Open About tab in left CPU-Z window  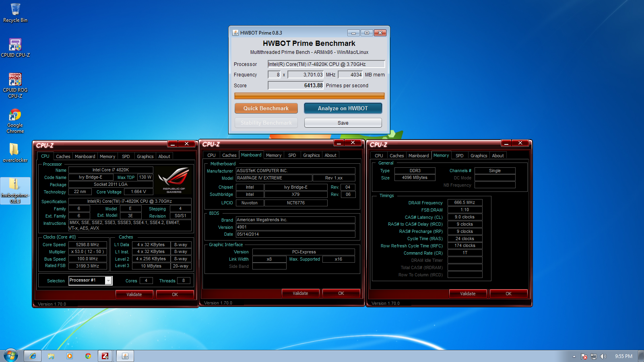[x=164, y=156]
